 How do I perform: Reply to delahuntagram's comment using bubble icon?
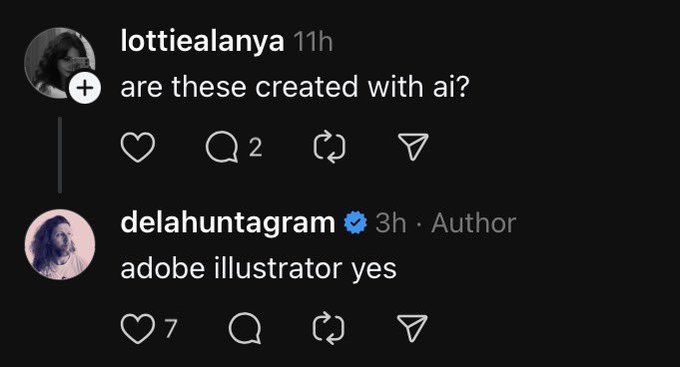[245, 328]
